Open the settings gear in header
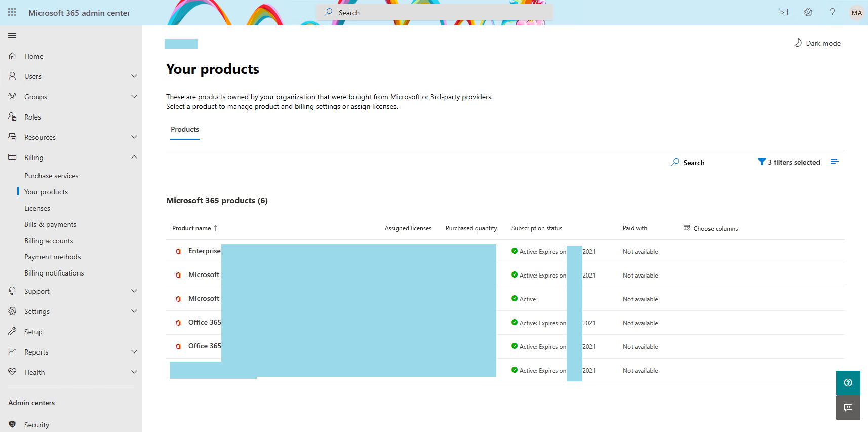 point(808,12)
